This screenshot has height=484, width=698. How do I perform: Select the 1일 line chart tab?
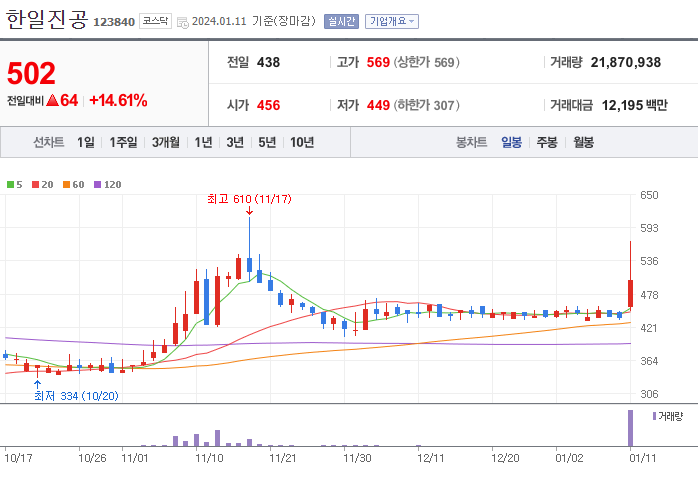85,142
